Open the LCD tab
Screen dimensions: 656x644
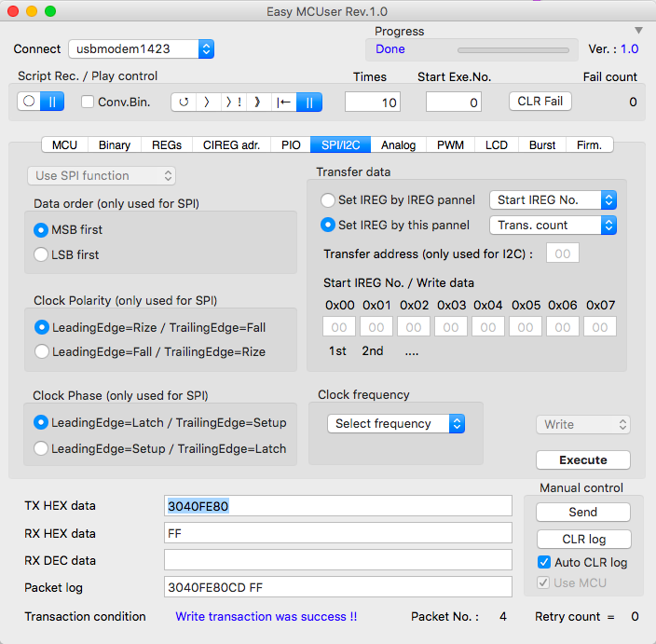(x=496, y=144)
